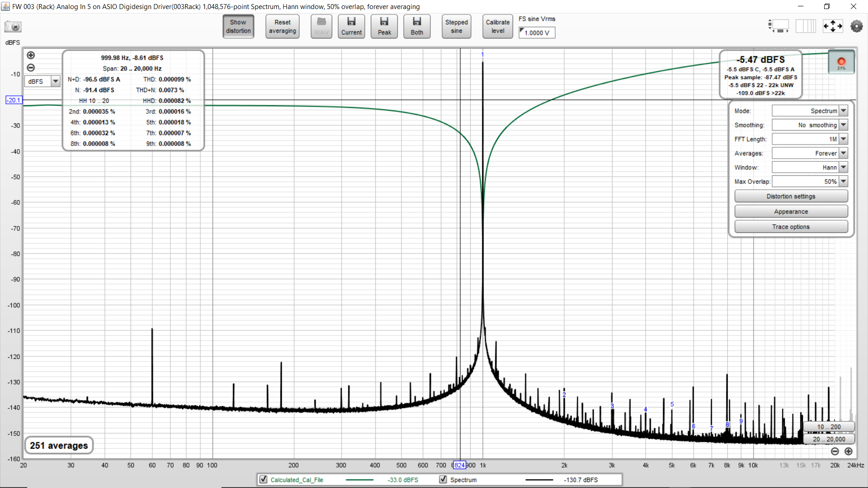This screenshot has width=868, height=488.
Task: Click the FS sine Vrms value field
Action: point(537,33)
